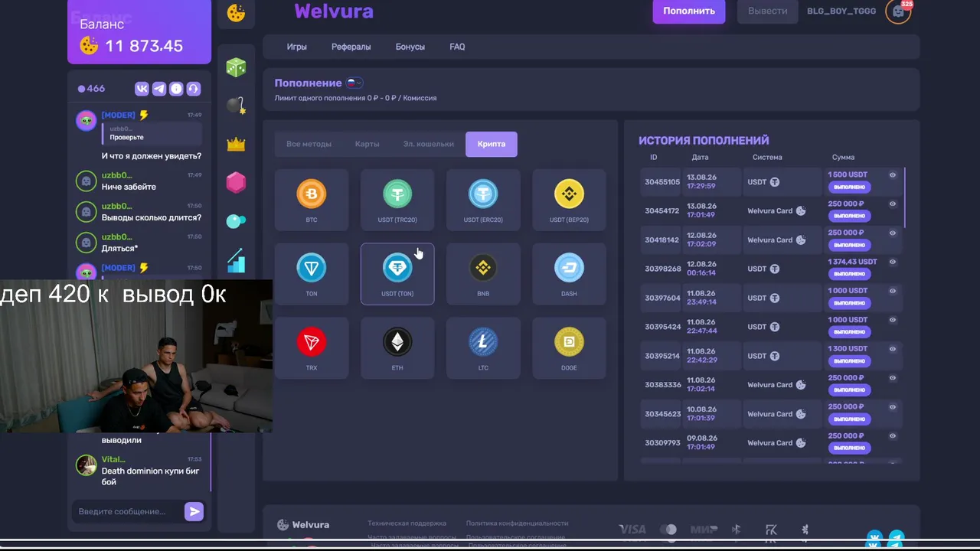Choose BNB as deposit currency
Screen dimensions: 980x551
click(483, 274)
